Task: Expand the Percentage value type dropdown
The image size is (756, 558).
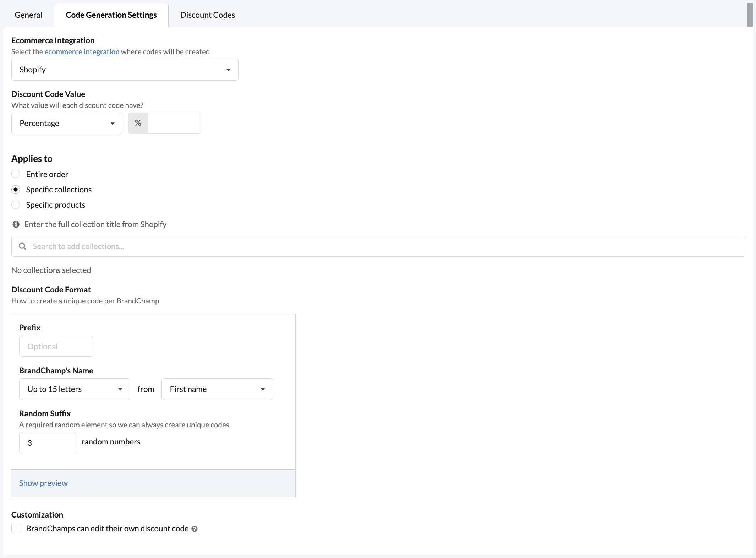Action: click(67, 123)
